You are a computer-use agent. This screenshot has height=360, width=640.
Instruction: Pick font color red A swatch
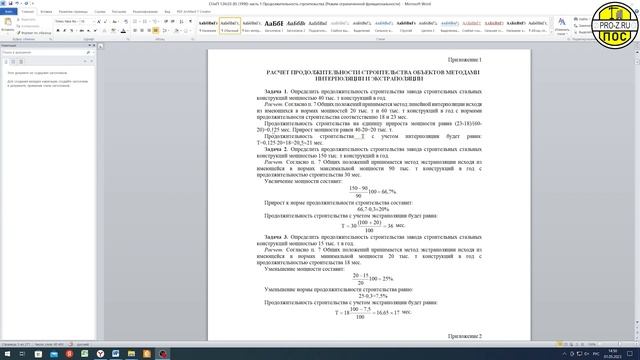click(123, 30)
